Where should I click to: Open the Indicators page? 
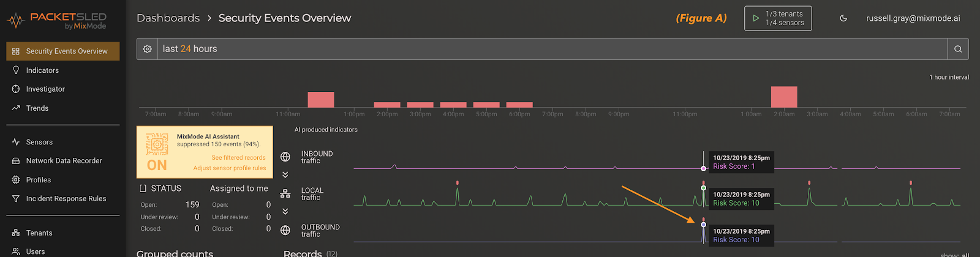pyautogui.click(x=42, y=70)
